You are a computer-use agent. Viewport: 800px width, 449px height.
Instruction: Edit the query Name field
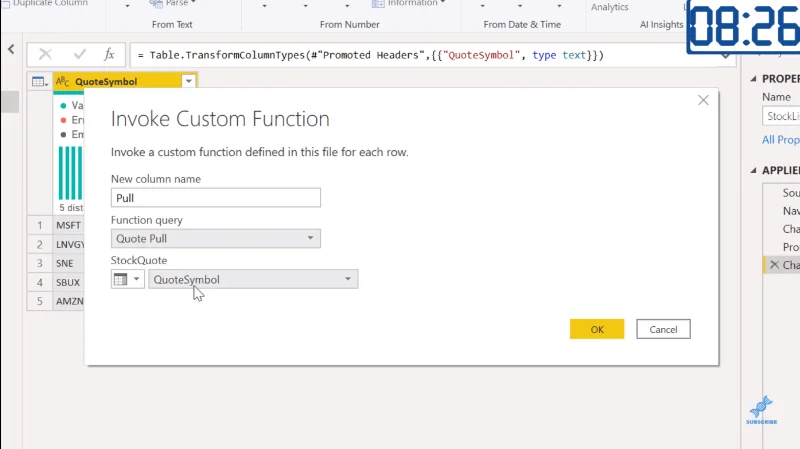781,116
